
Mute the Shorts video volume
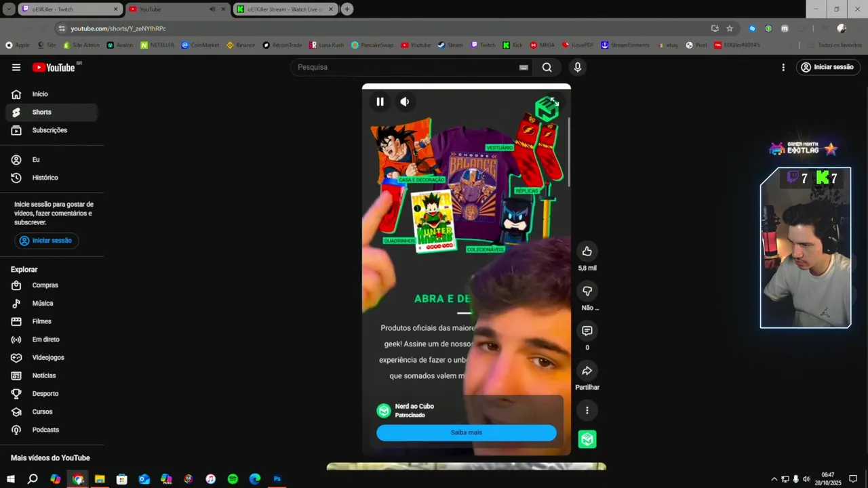tap(405, 102)
